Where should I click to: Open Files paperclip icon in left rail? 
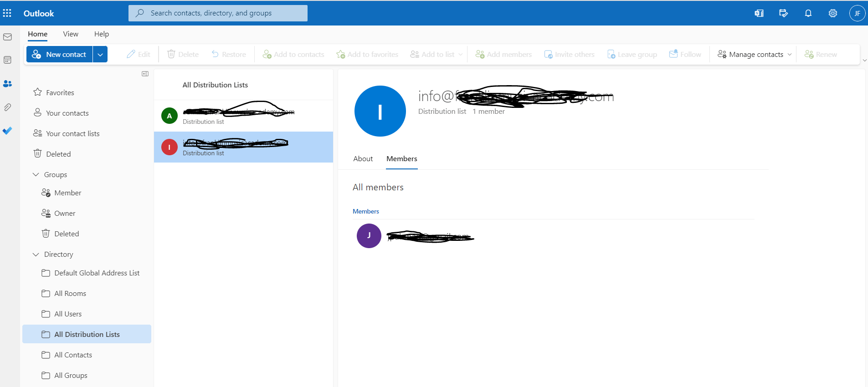(x=7, y=107)
